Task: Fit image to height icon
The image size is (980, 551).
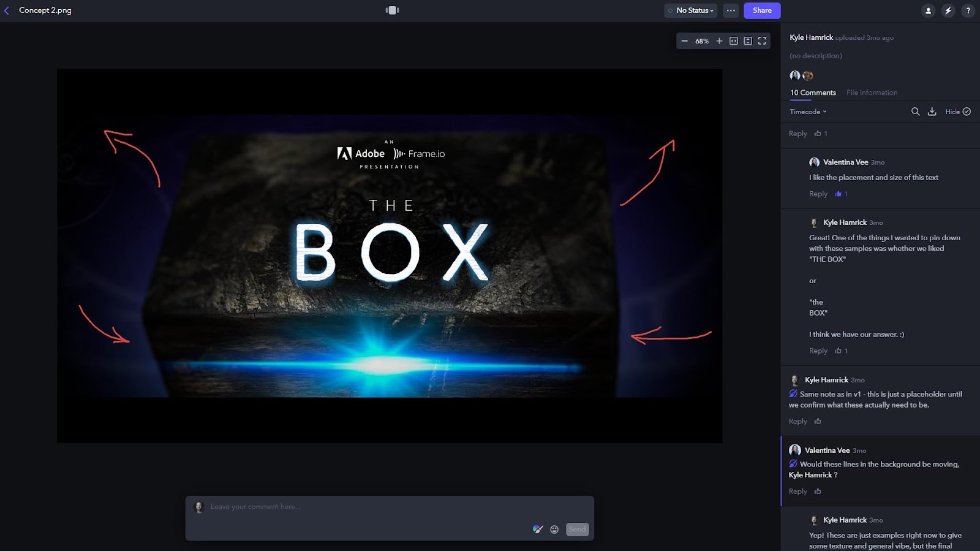Action: pyautogui.click(x=748, y=41)
